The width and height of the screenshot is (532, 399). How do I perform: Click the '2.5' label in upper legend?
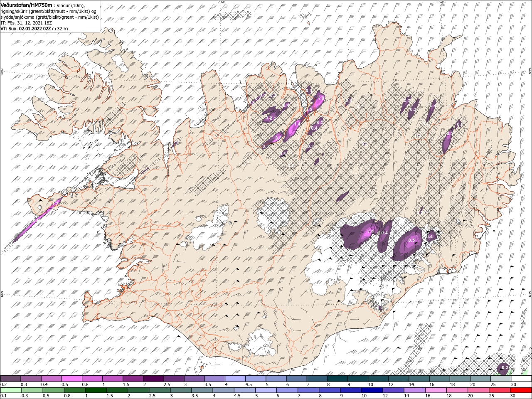click(167, 384)
